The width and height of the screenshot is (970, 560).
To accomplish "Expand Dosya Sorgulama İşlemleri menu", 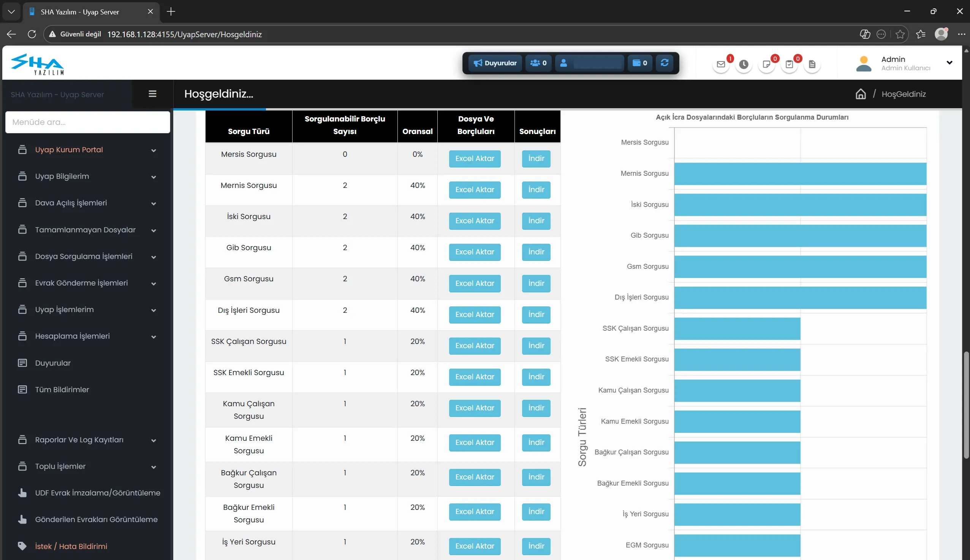I will tap(87, 256).
